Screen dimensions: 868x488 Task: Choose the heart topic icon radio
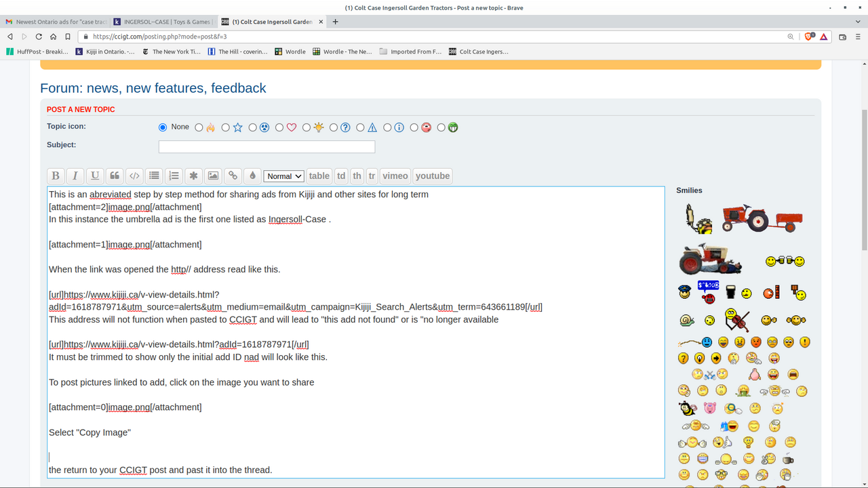pyautogui.click(x=279, y=127)
